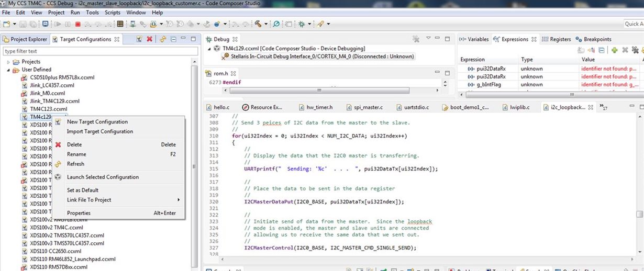The image size is (644, 271).
Task: Choose New Target Configuration in context menu
Action: (x=97, y=122)
